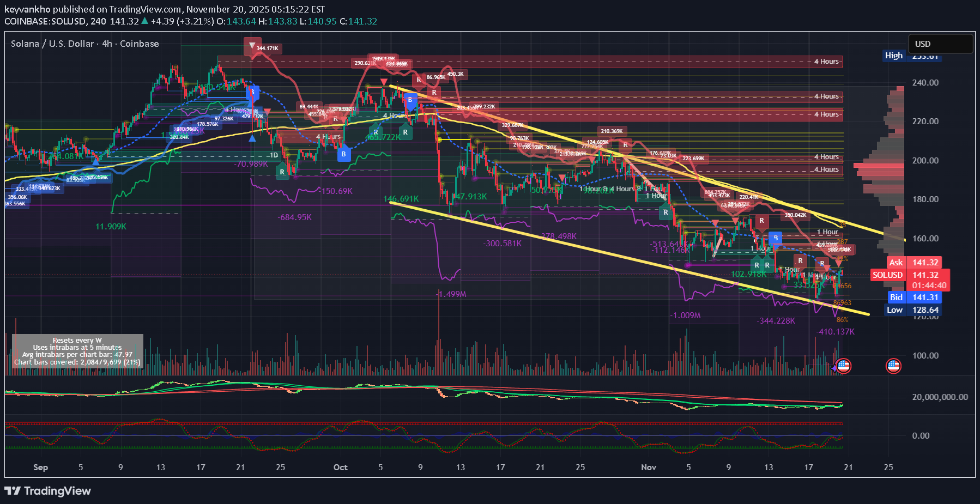Click the red SOLUSD last price label

pyautogui.click(x=887, y=275)
